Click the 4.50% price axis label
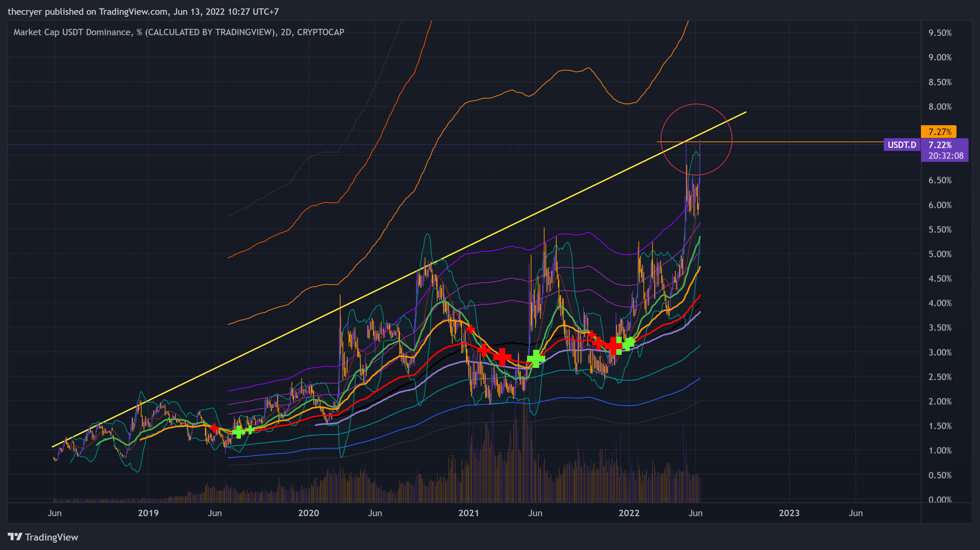This screenshot has width=980, height=550. [x=940, y=278]
